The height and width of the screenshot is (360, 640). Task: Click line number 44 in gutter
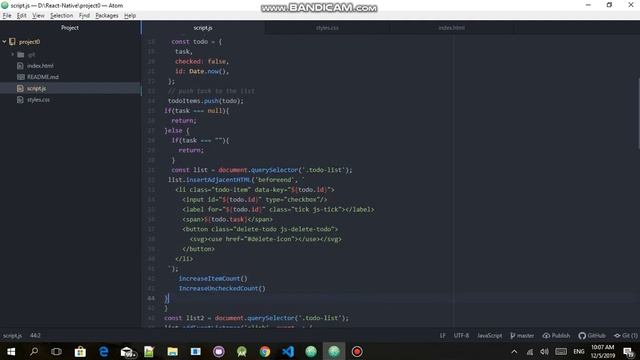pos(151,298)
